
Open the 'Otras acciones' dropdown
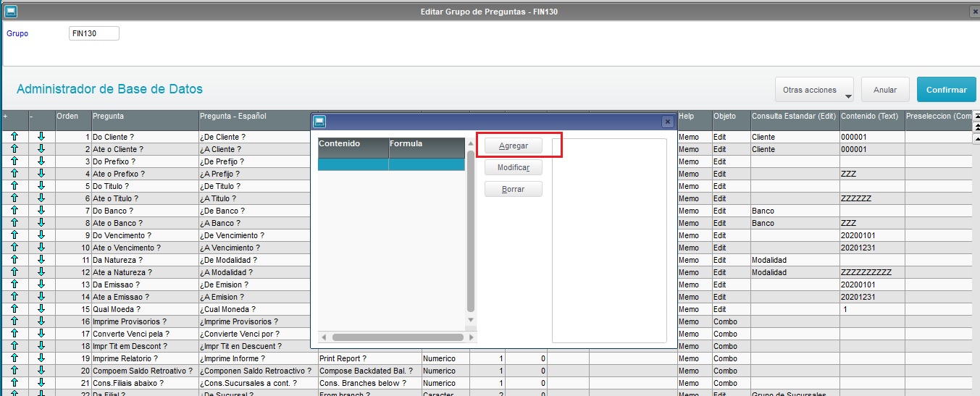click(814, 90)
